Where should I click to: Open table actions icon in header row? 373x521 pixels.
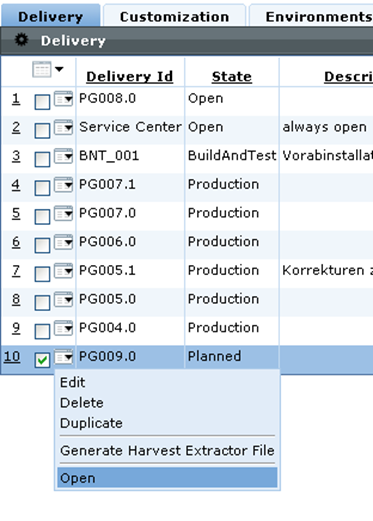(42, 69)
